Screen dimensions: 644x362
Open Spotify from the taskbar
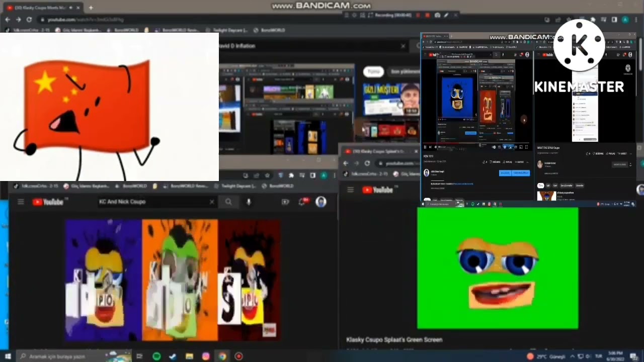(156, 356)
